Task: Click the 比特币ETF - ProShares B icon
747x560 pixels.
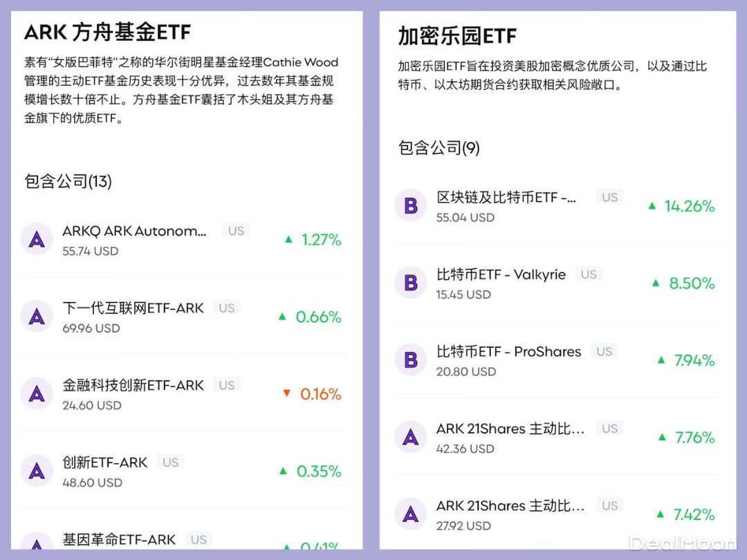Action: click(x=410, y=360)
